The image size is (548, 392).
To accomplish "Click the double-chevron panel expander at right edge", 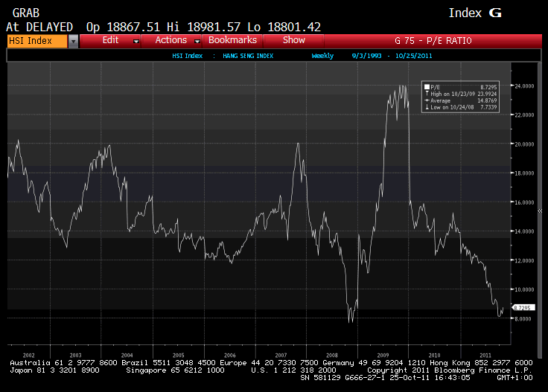I will [540, 211].
